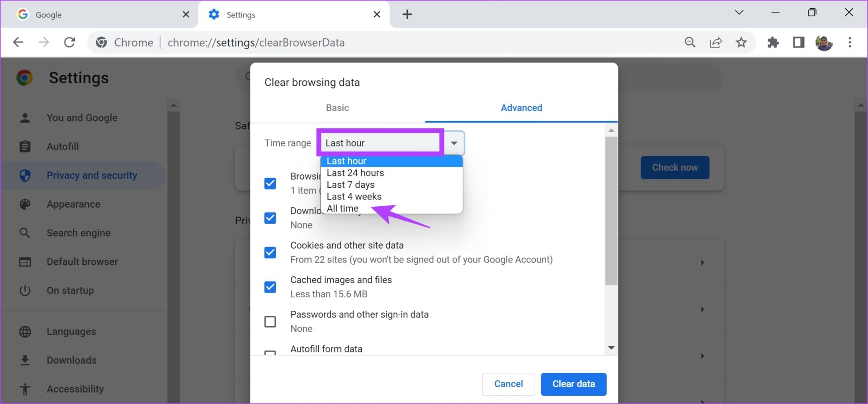Switch to the Basic tab
The image size is (868, 404).
point(337,108)
